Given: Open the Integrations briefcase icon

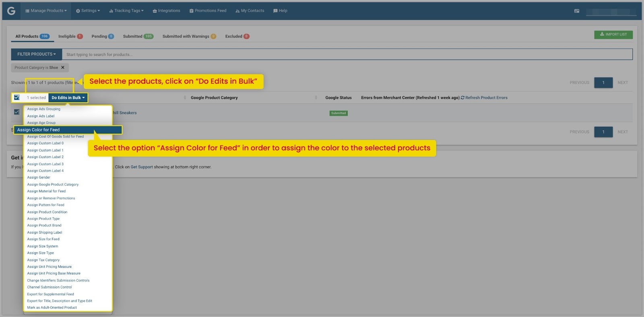Looking at the screenshot, I should point(155,11).
